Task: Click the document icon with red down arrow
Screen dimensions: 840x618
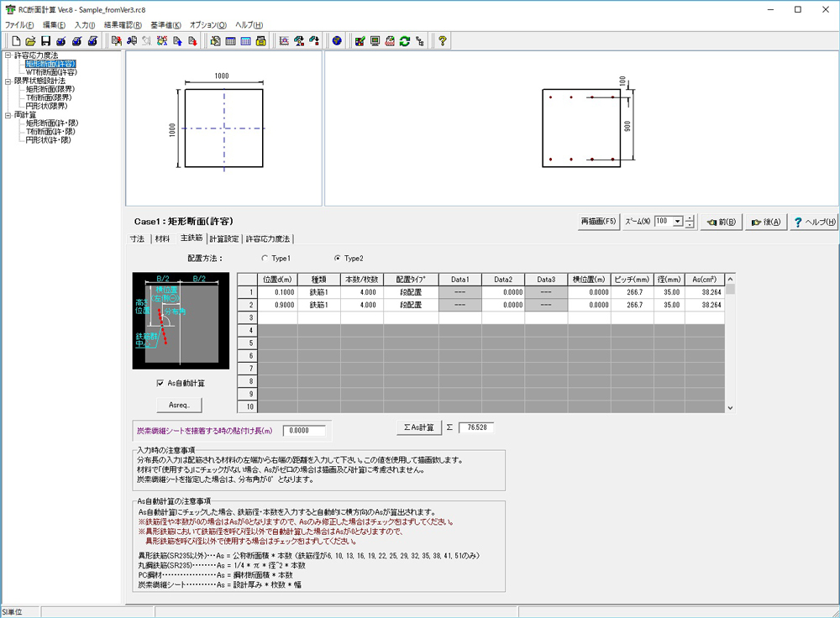Action: (x=193, y=40)
